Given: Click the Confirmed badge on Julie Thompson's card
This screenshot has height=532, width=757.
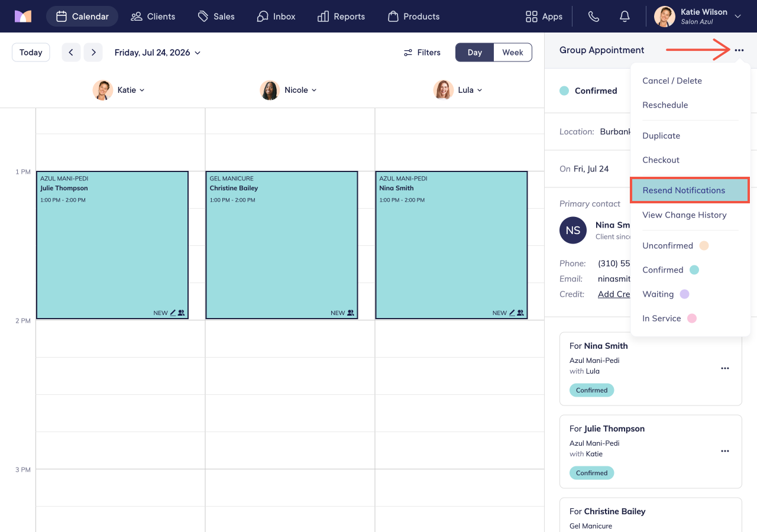Looking at the screenshot, I should 592,473.
